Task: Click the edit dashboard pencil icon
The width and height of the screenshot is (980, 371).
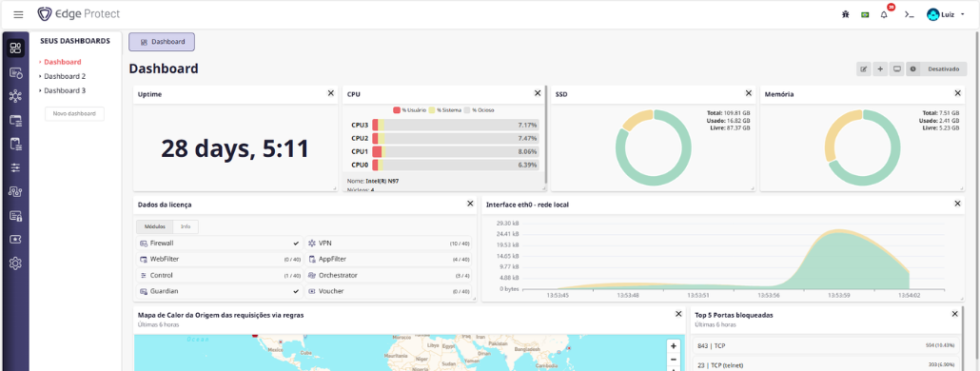Action: click(x=864, y=68)
